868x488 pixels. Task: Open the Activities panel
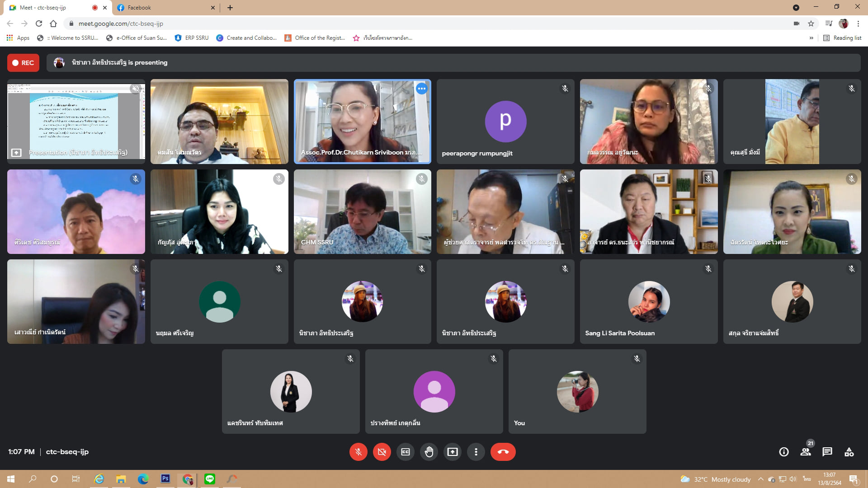tap(849, 452)
